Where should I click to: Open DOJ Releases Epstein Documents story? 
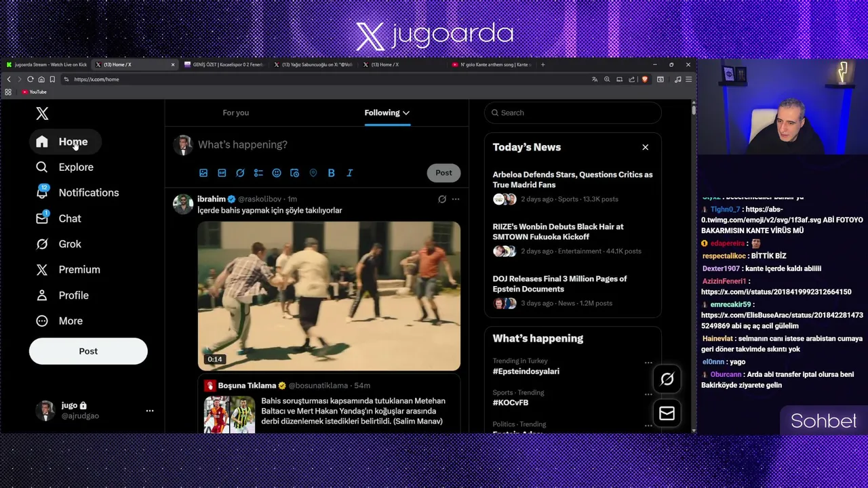click(573, 291)
